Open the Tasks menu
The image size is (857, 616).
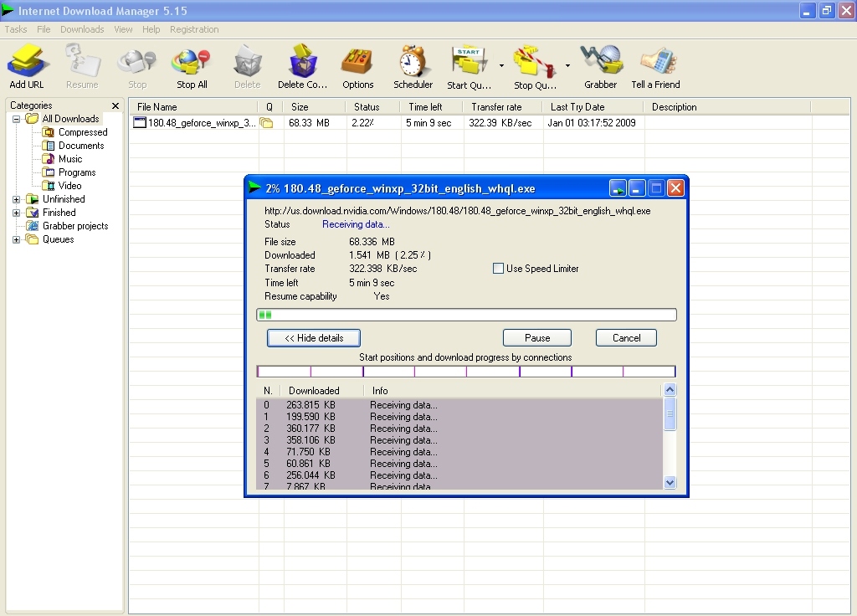click(16, 29)
